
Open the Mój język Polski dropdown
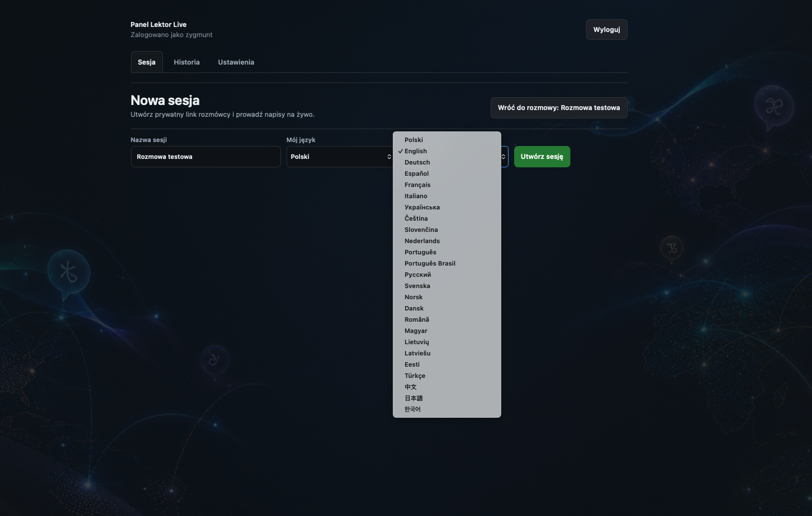[340, 157]
